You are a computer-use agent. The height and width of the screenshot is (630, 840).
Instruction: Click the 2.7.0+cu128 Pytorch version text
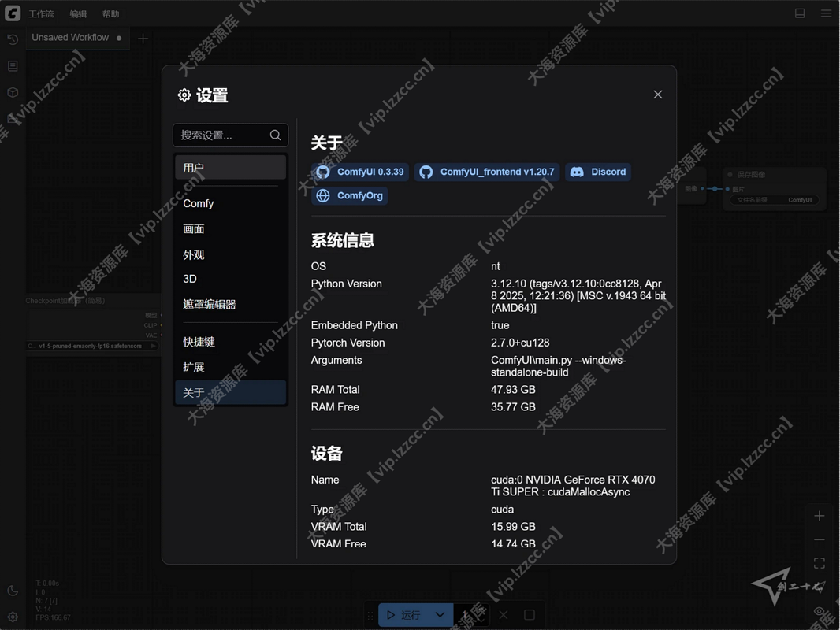[520, 343]
